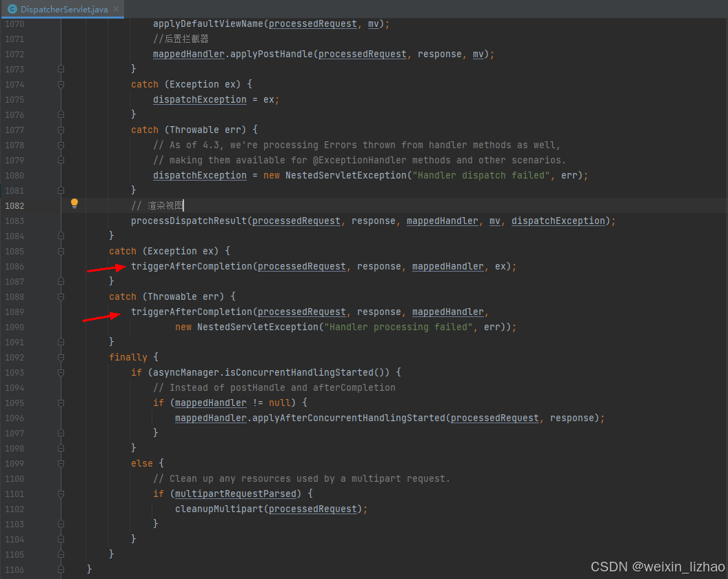Click "Instead of postHandle and afterCompletion" comment
The height and width of the screenshot is (579, 728).
[274, 387]
